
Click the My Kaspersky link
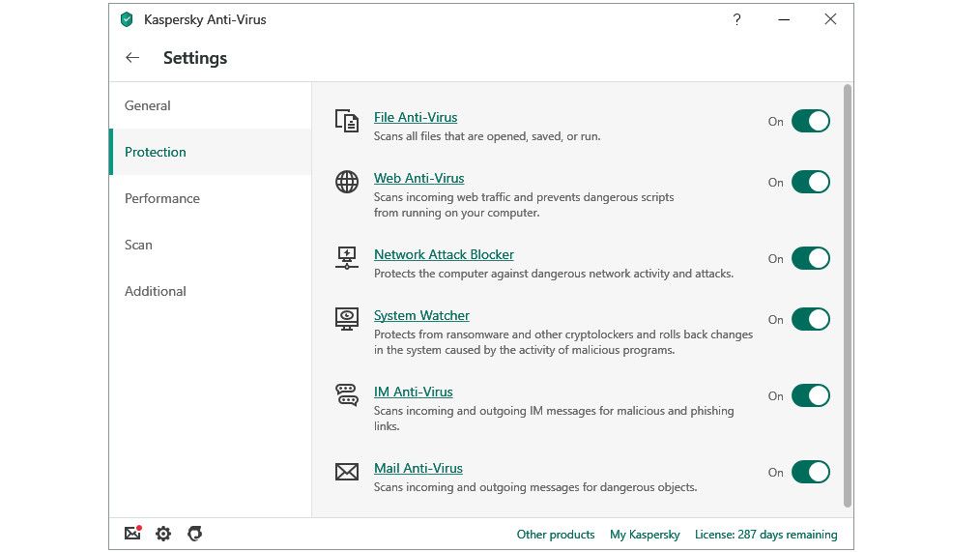[645, 534]
